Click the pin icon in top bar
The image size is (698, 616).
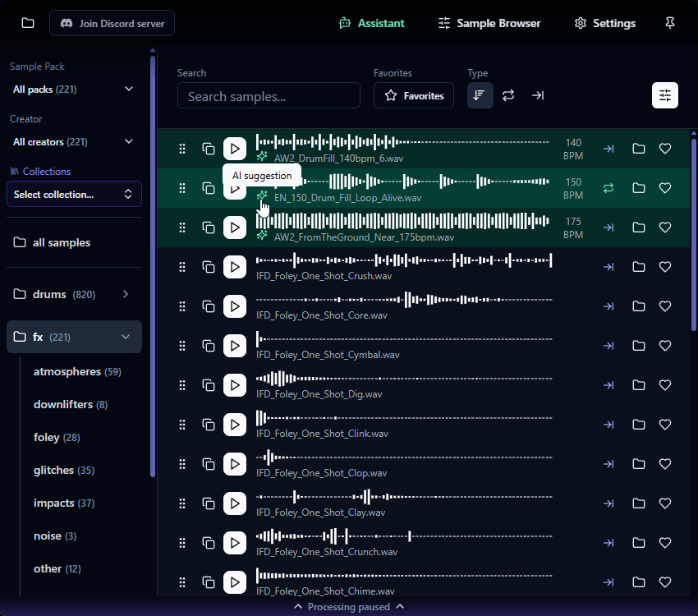670,23
